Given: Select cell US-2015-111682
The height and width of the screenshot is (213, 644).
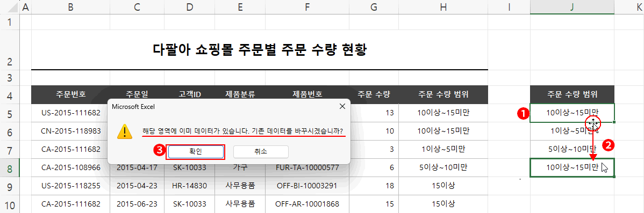Looking at the screenshot, I should point(70,113).
